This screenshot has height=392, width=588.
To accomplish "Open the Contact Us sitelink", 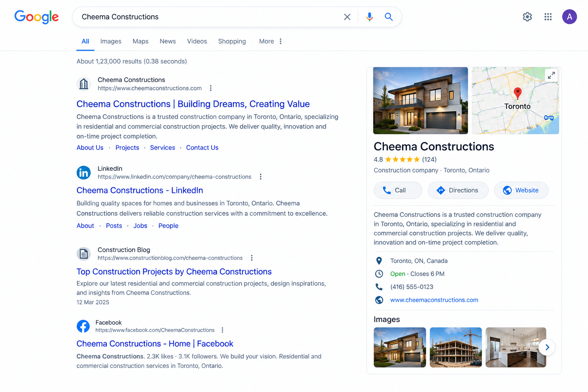I will click(x=202, y=148).
